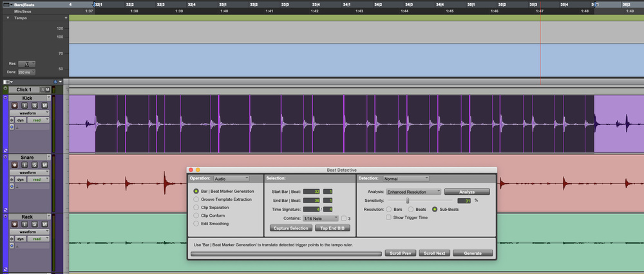Solo the Kick track
The image size is (644, 274).
pos(35,105)
